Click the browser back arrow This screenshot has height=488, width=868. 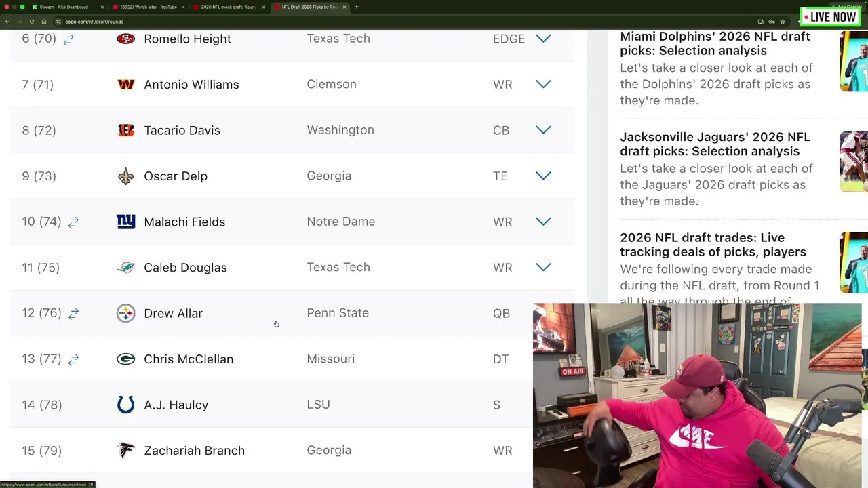pyautogui.click(x=7, y=22)
